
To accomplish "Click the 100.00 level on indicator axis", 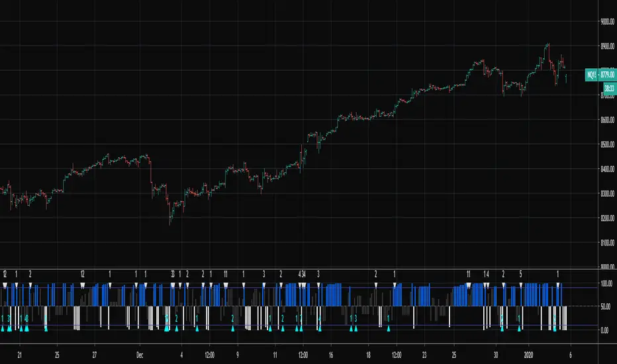I will pos(606,283).
